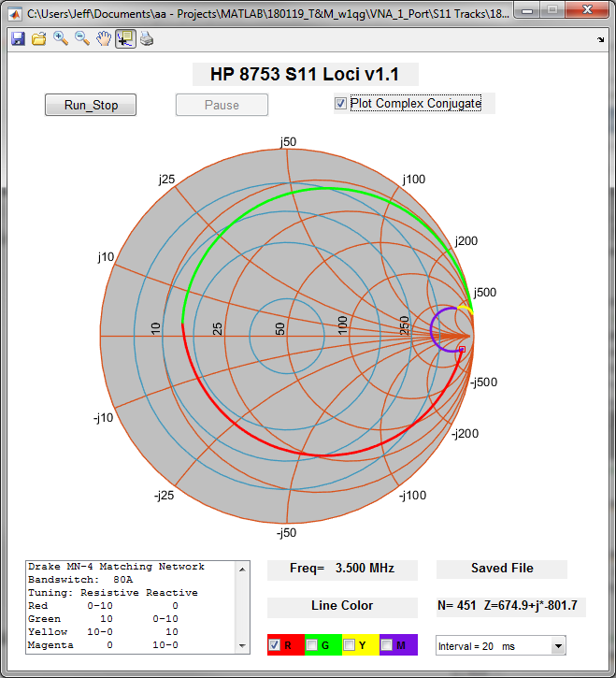Uncheck Plot Complex Conjugate checkbox
The image size is (616, 678).
(x=340, y=104)
